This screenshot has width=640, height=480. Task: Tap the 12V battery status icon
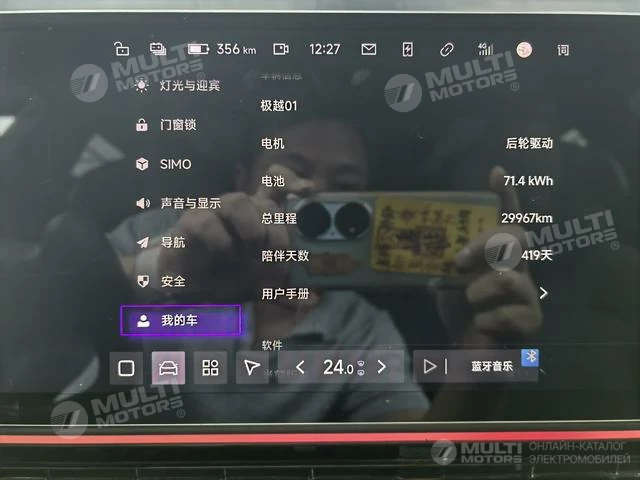158,49
